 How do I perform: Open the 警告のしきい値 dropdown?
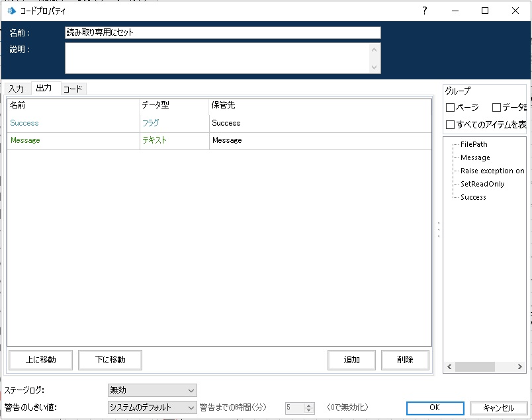[x=152, y=407]
